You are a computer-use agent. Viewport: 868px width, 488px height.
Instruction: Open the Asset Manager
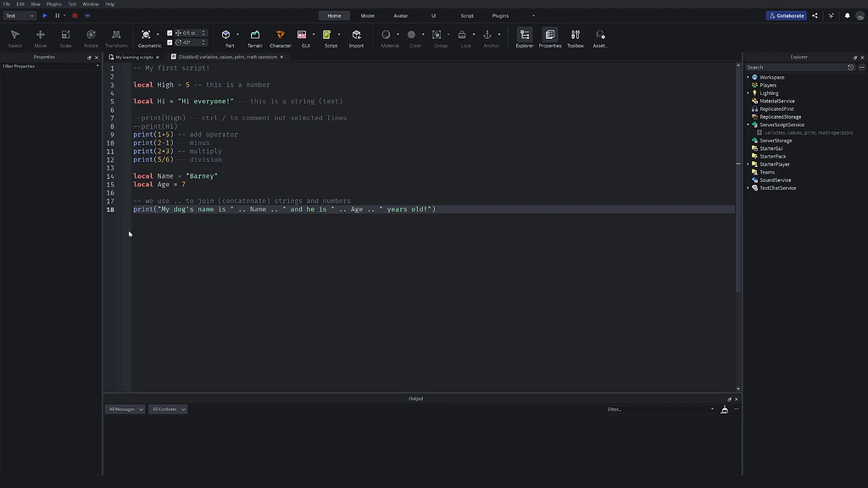point(599,37)
